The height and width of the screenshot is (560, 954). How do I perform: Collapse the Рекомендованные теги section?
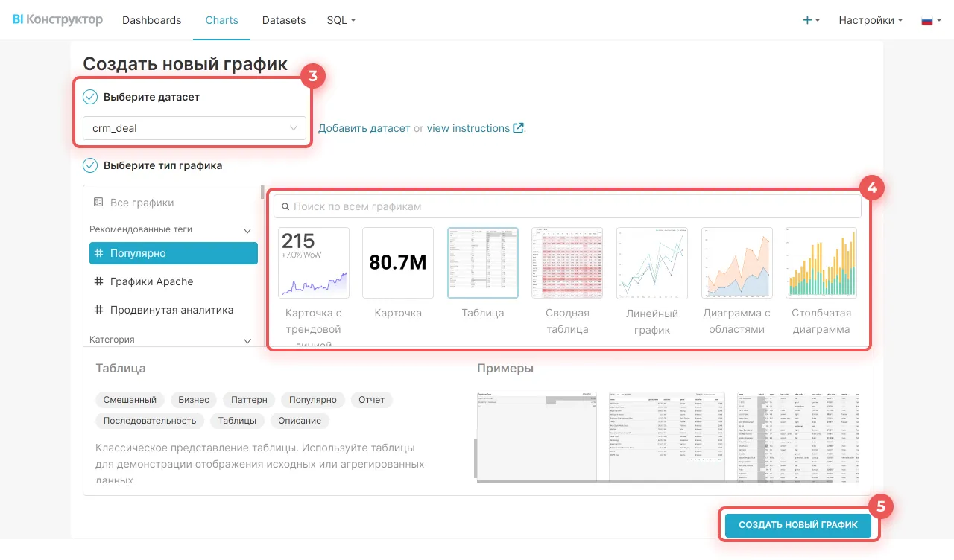coord(247,230)
